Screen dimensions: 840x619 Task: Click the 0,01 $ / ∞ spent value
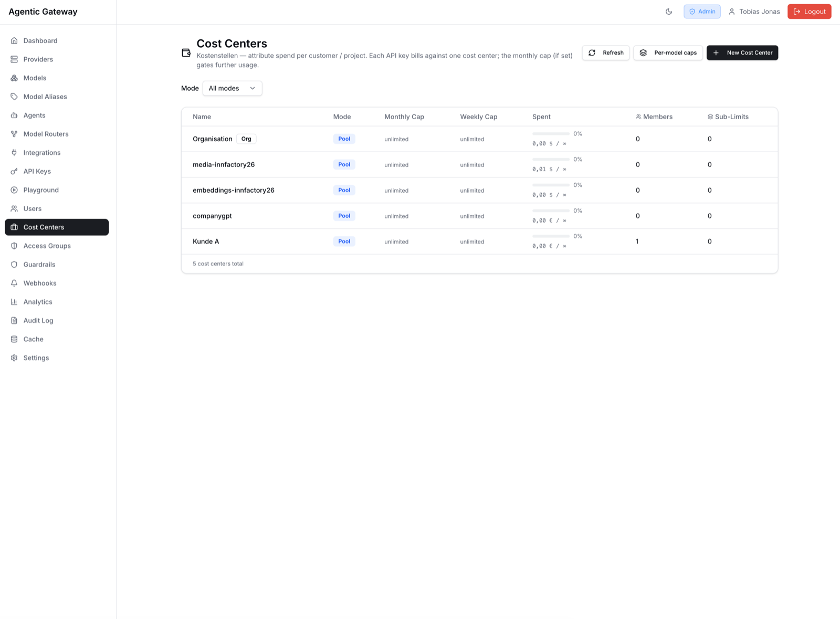point(549,169)
